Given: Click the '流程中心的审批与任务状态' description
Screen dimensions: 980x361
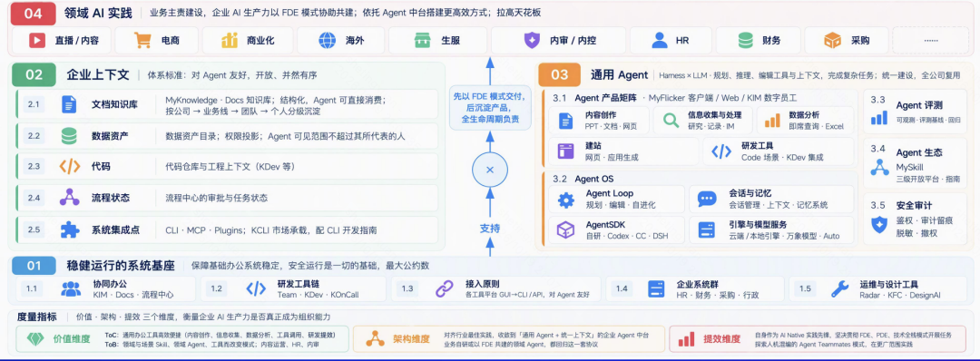Looking at the screenshot, I should [216, 198].
